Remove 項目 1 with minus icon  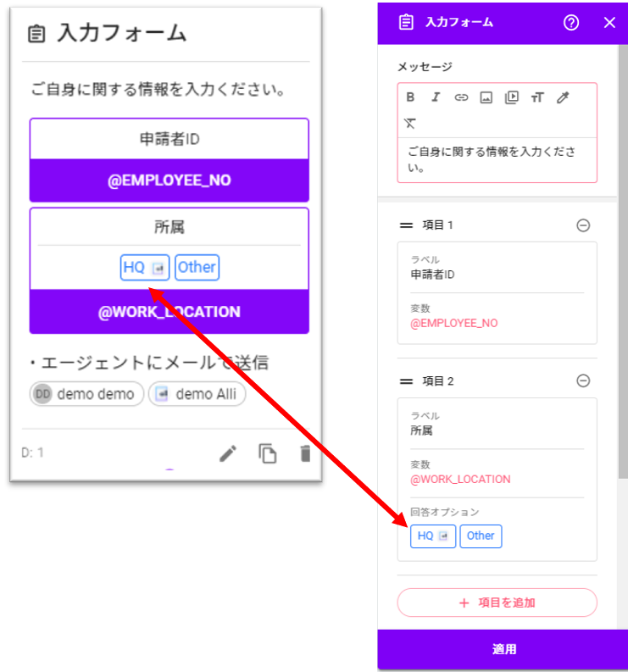[583, 225]
